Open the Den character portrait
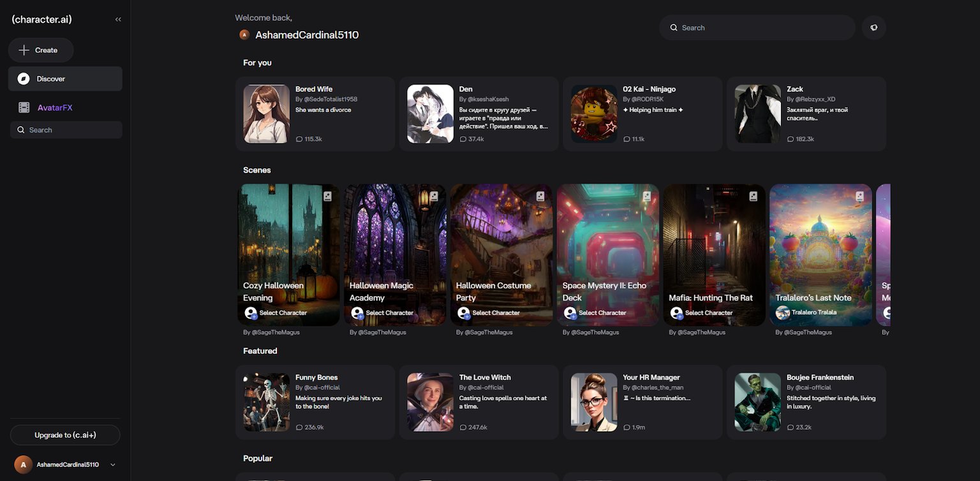Viewport: 980px width, 481px height. click(431, 114)
